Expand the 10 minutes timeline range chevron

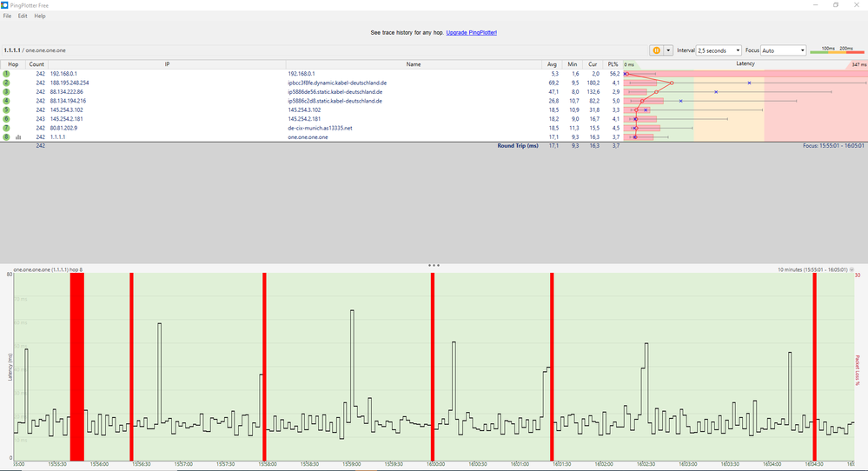pyautogui.click(x=851, y=269)
